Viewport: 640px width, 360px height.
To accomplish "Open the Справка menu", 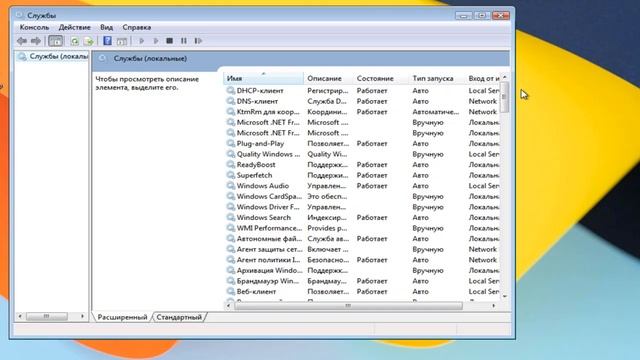I will [137, 27].
